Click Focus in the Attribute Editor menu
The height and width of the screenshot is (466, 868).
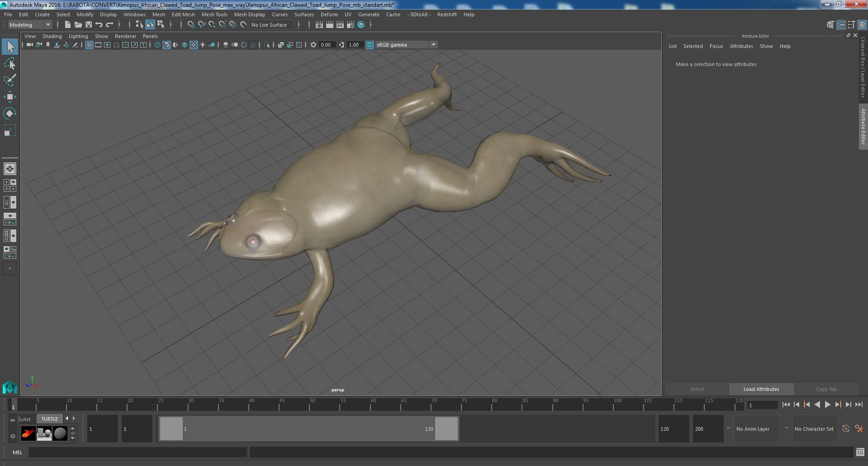(x=716, y=46)
